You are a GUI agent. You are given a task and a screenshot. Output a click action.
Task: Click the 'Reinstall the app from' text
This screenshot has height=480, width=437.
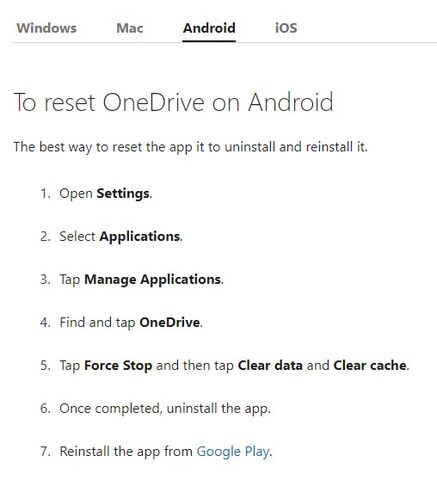[126, 451]
